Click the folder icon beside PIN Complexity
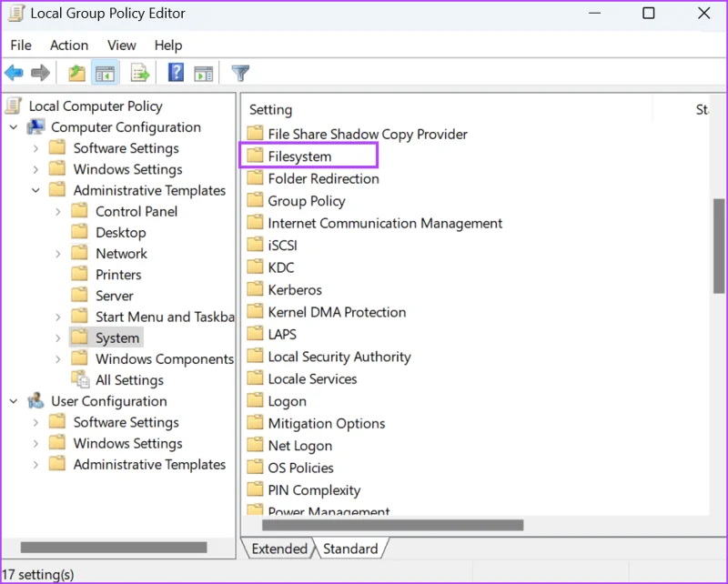Screen dimensions: 728x584 tap(255, 489)
